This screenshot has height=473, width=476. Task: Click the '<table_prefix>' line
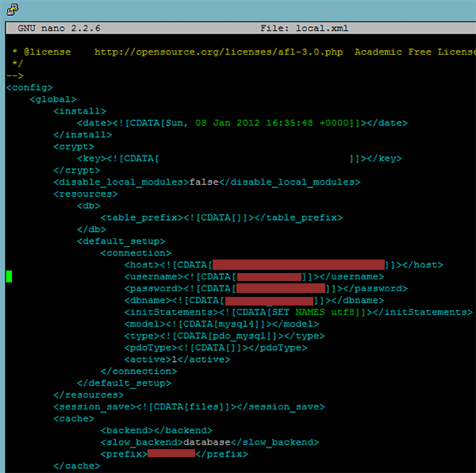pos(221,217)
